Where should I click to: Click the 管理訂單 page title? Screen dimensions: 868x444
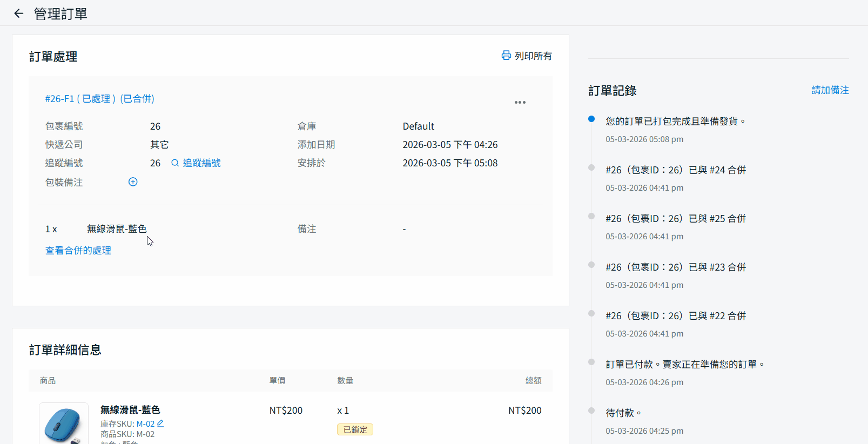point(60,14)
